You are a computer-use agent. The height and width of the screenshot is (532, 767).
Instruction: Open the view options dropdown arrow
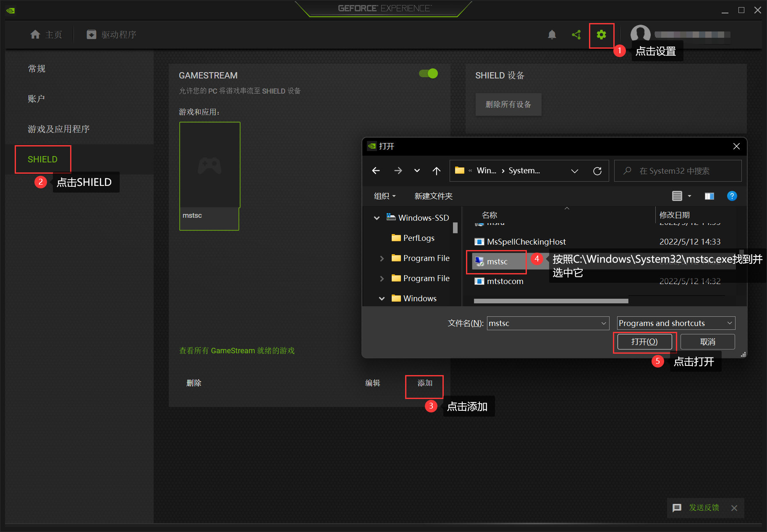(x=689, y=196)
